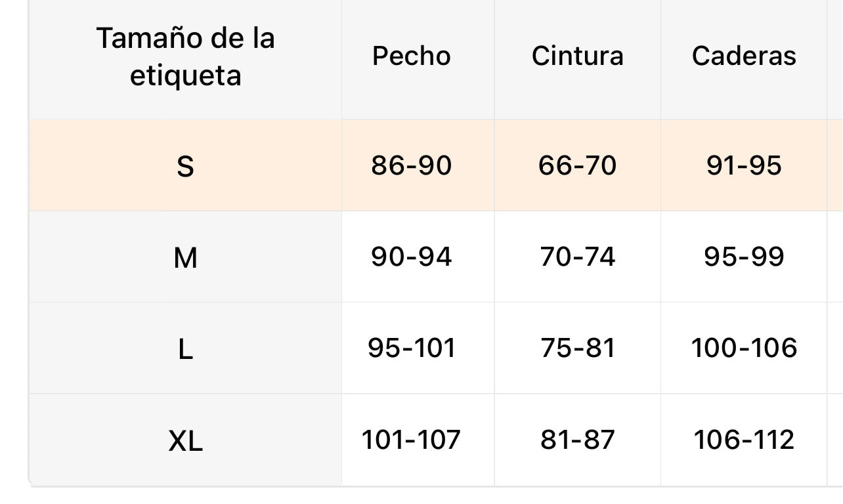Click the "Tamaño de la etiqueta" column header
This screenshot has width=843, height=504.
[185, 57]
